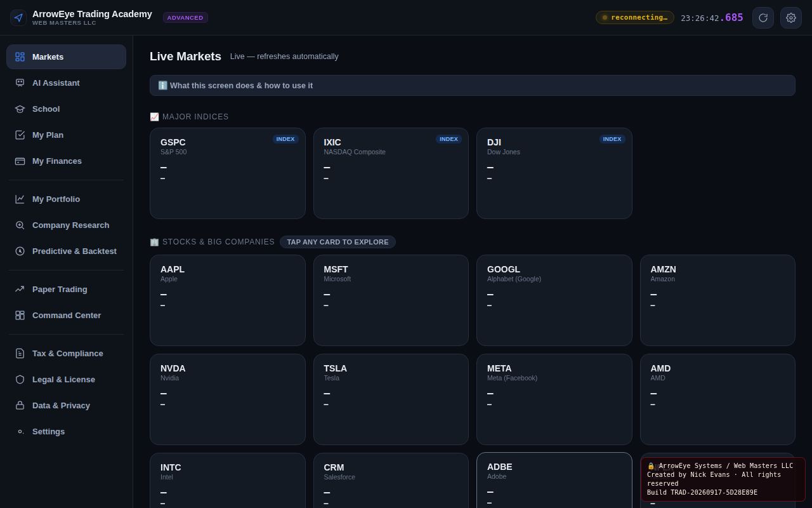
Task: Go to Paper Trading
Action: click(66, 290)
